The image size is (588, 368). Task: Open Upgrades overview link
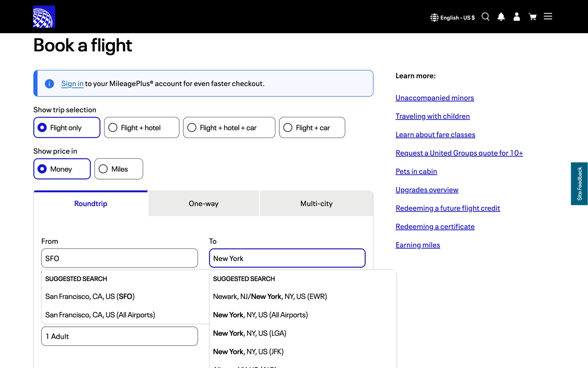427,190
